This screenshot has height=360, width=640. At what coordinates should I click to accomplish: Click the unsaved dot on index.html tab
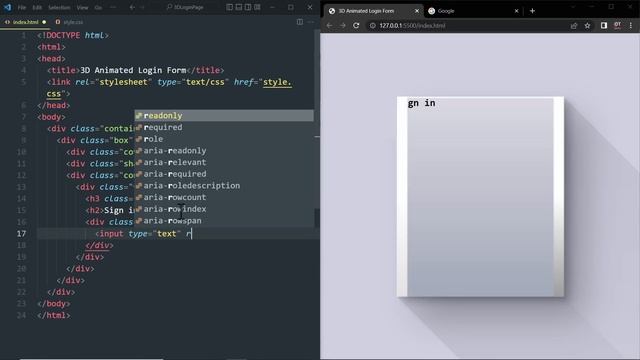[44, 22]
